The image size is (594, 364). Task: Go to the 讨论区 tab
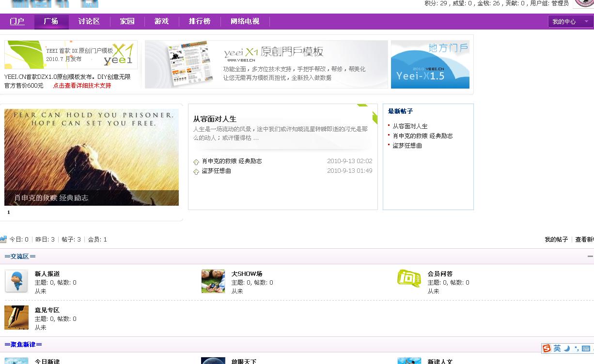(x=89, y=21)
